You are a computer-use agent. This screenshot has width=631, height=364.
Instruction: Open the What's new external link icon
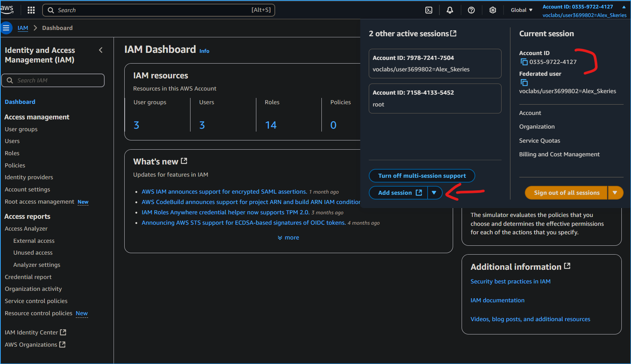tap(184, 161)
